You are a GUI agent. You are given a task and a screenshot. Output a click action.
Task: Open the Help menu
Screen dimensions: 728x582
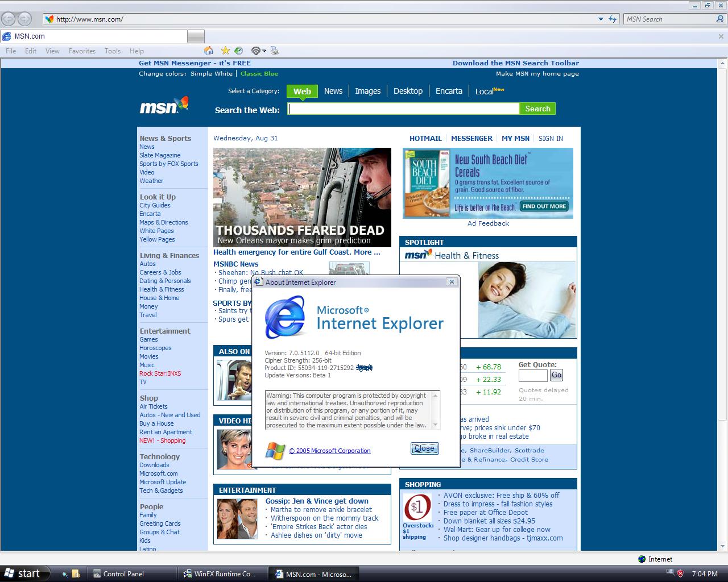coord(136,51)
